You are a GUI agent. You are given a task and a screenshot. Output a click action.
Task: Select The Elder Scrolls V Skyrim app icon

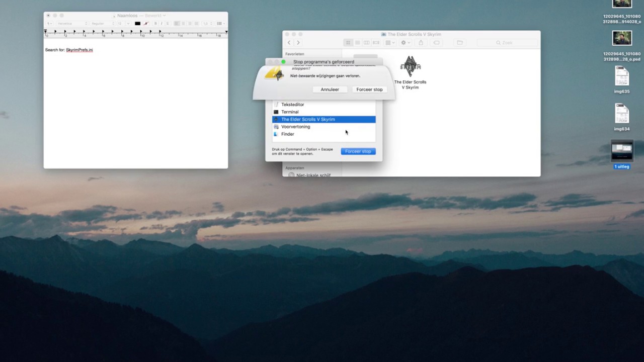410,66
